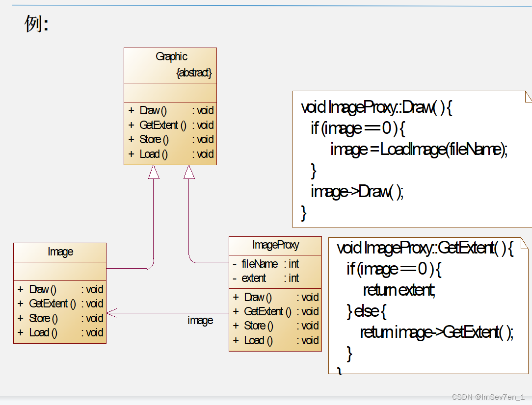Select the ImageProxy class title

[275, 245]
